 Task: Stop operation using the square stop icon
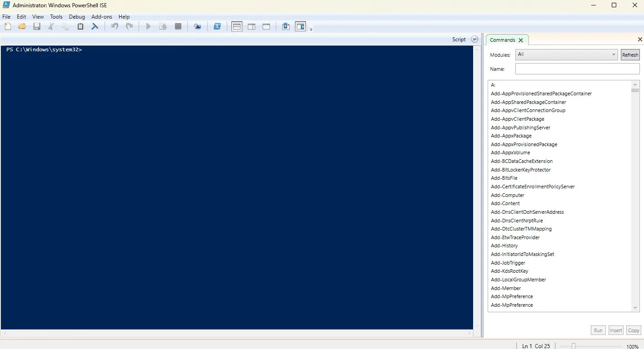pyautogui.click(x=178, y=27)
